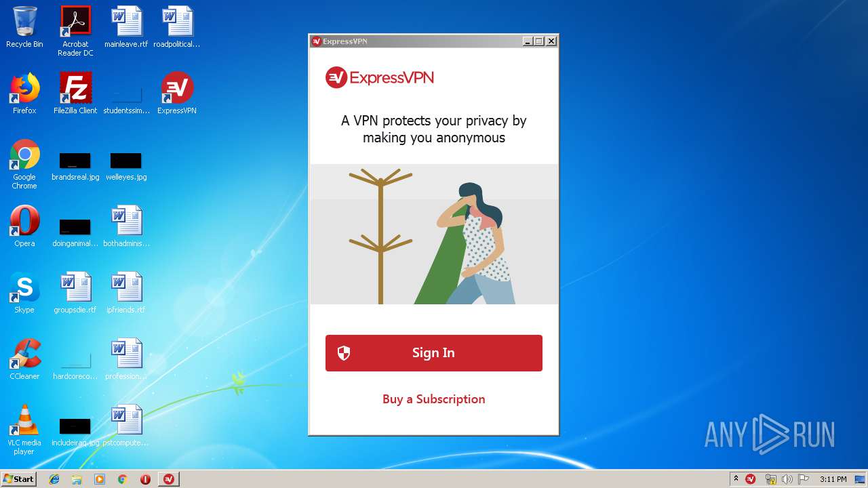Select the ipfriends.rtf document
This screenshot has height=488, width=868.
click(x=126, y=293)
